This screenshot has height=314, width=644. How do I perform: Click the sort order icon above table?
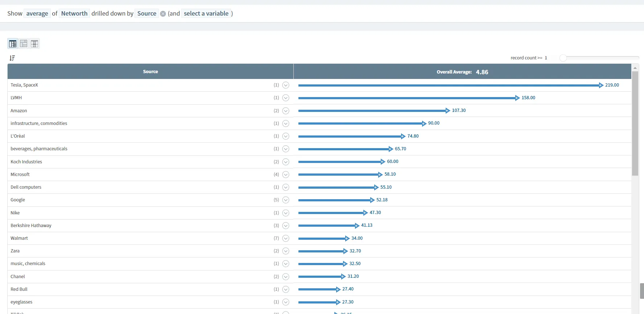point(12,58)
